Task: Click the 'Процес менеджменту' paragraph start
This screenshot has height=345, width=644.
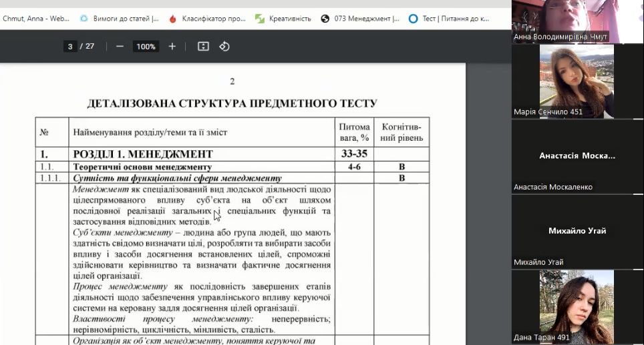Action: point(120,287)
